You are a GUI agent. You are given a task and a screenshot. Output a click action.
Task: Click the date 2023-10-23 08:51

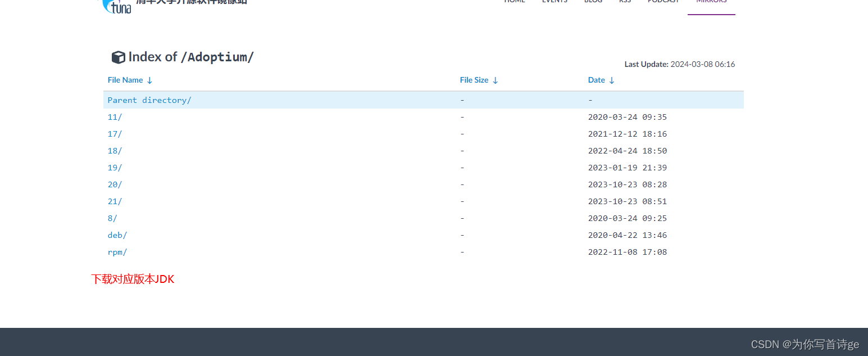point(628,201)
